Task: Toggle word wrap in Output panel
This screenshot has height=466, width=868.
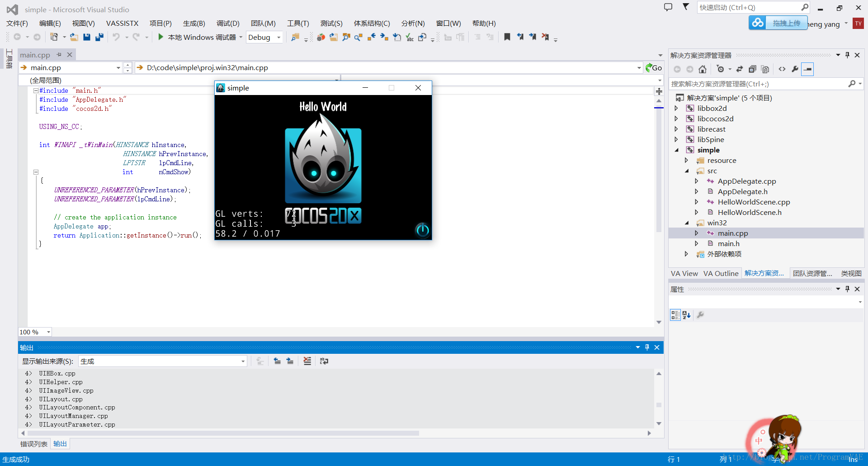Action: (324, 361)
